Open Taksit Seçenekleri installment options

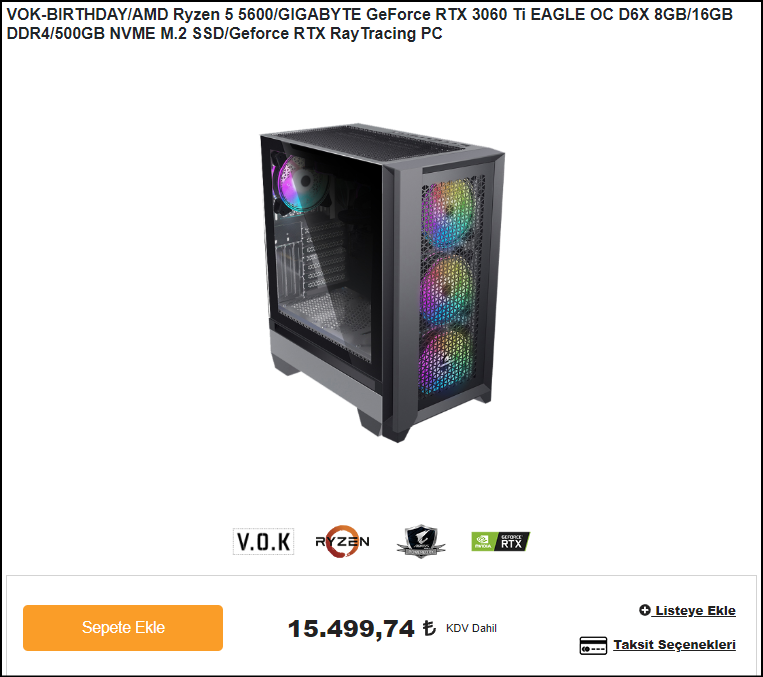click(x=674, y=645)
